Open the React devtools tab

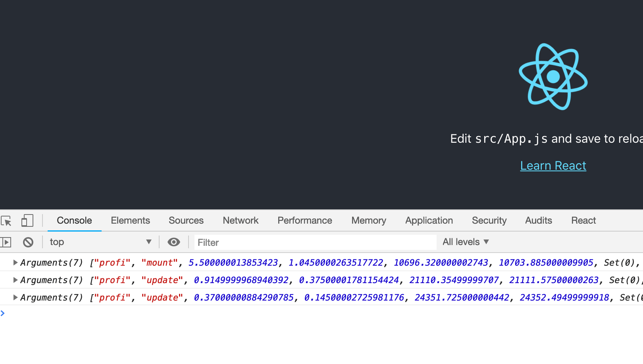(x=583, y=220)
